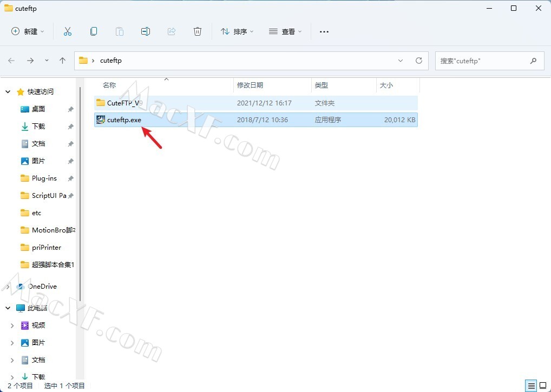Viewport: 551px width, 392px height.
Task: Sort by 大小 column header
Action: (x=386, y=85)
